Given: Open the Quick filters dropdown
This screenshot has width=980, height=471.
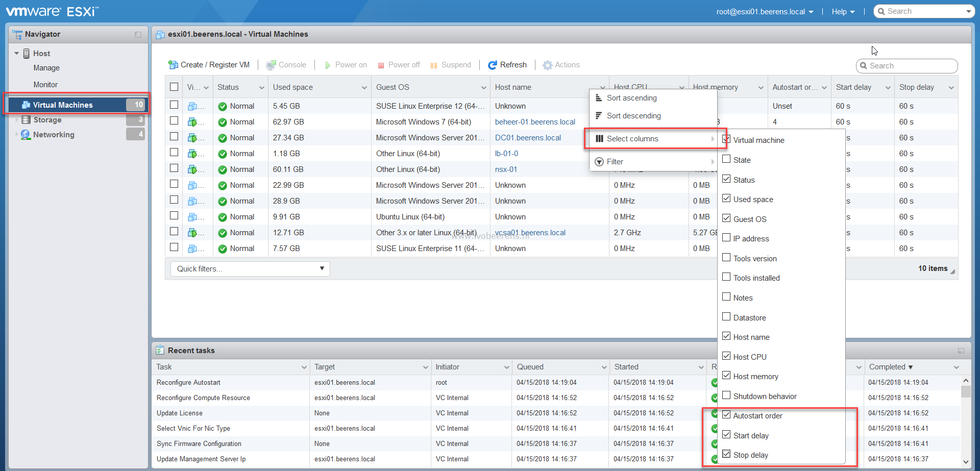Looking at the screenshot, I should (250, 269).
